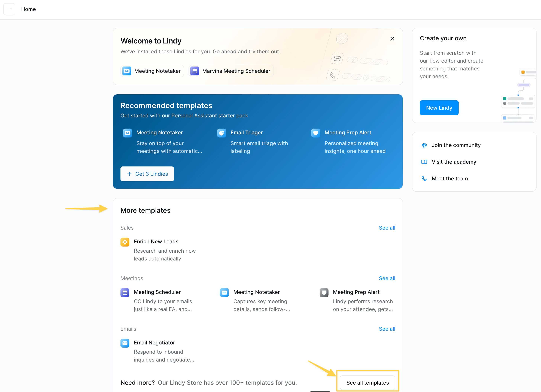Screen dimensions: 541x392
Task: Click gray Meeting Prep Alert heart icon
Action: click(x=324, y=293)
